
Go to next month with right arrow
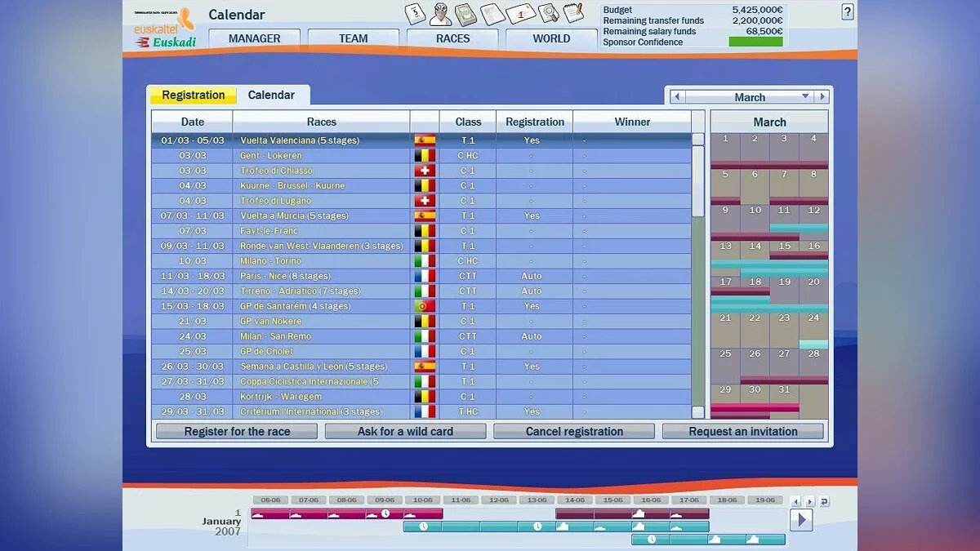[x=822, y=96]
